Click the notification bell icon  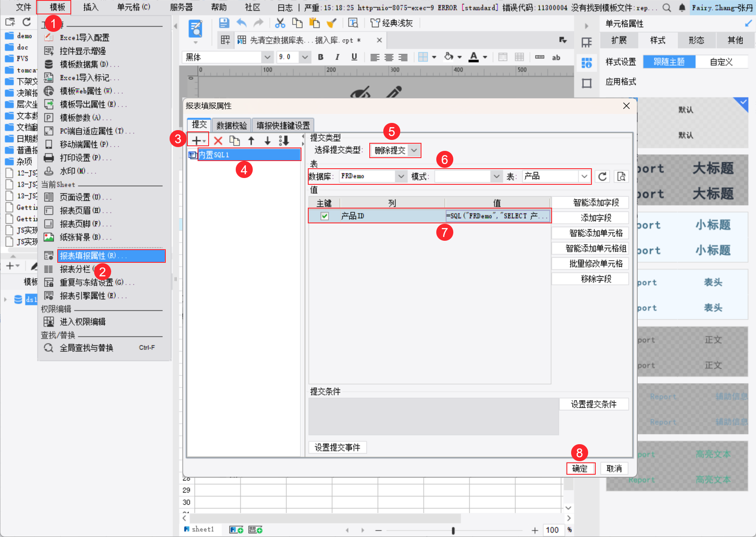pos(682,8)
